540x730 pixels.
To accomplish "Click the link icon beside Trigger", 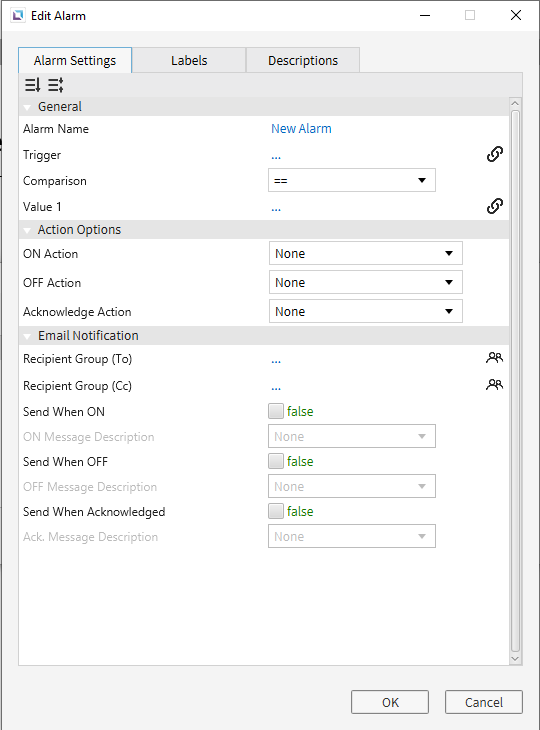I will pos(494,154).
